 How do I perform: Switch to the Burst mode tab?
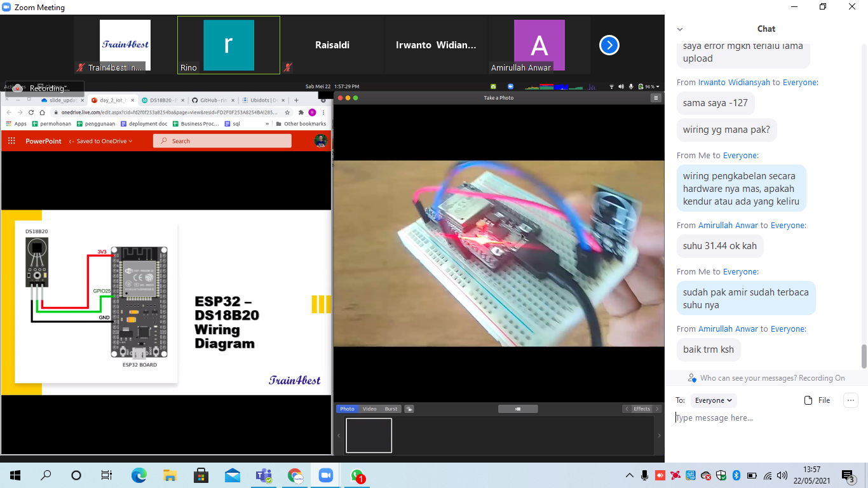tap(391, 409)
